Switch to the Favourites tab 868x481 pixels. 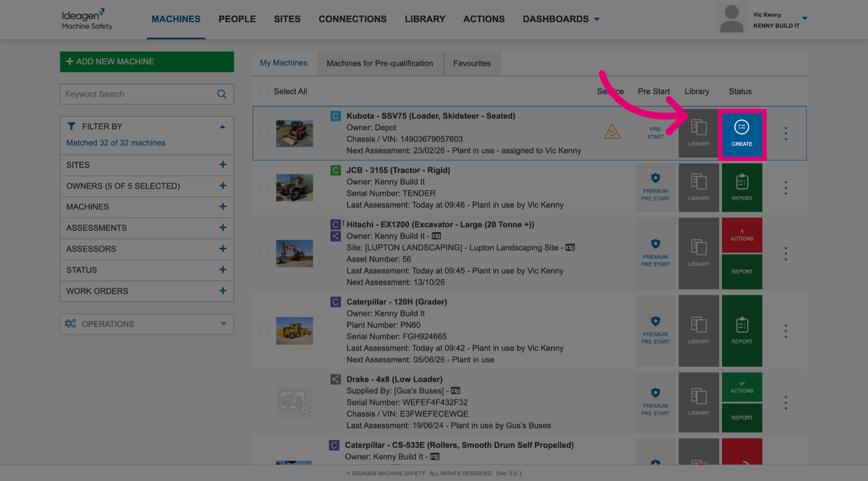(472, 63)
